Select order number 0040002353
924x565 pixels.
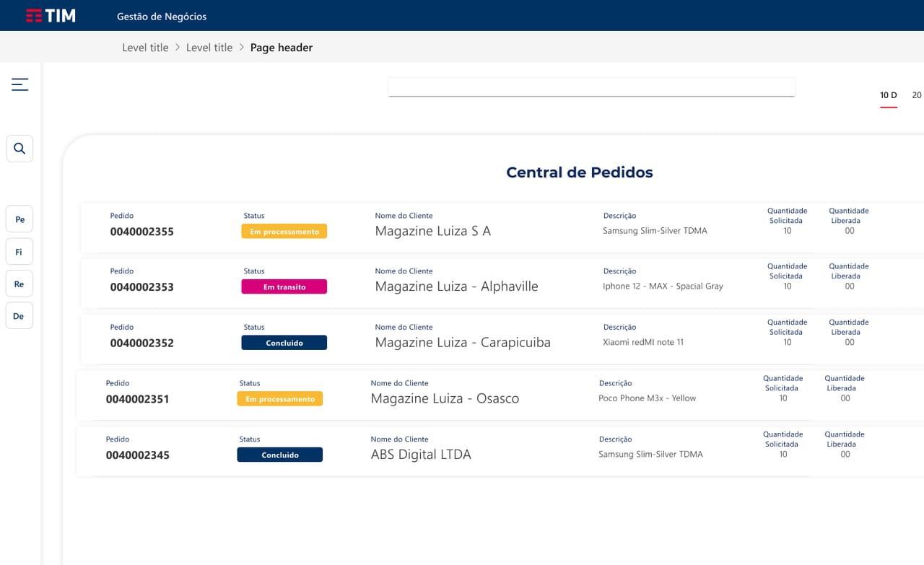tap(142, 287)
